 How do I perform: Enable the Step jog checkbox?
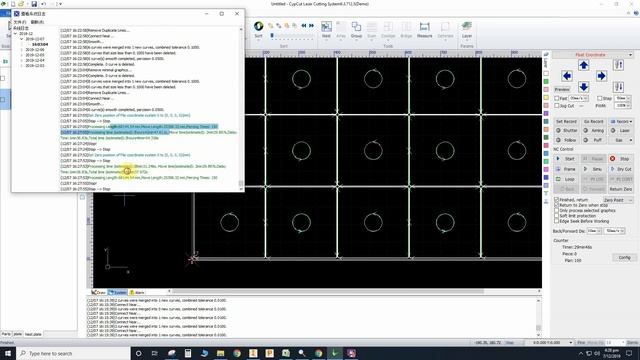(600, 98)
